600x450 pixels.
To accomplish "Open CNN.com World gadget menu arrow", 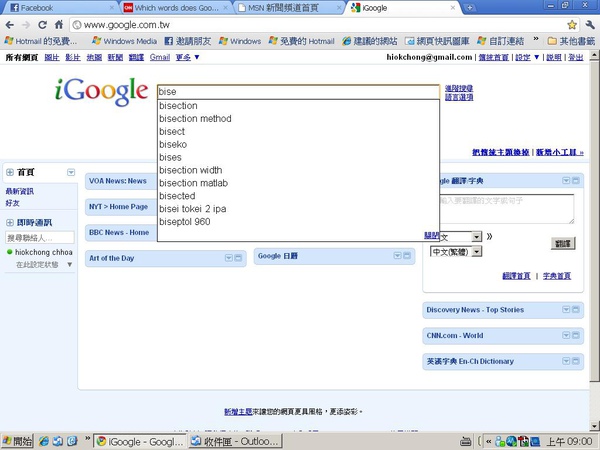I will (x=566, y=335).
